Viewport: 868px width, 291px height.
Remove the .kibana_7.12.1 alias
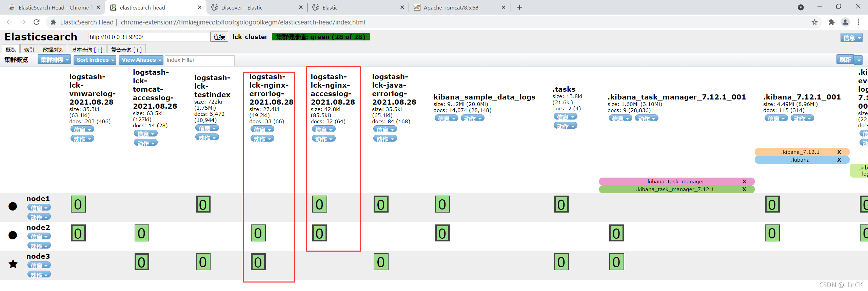coord(839,152)
